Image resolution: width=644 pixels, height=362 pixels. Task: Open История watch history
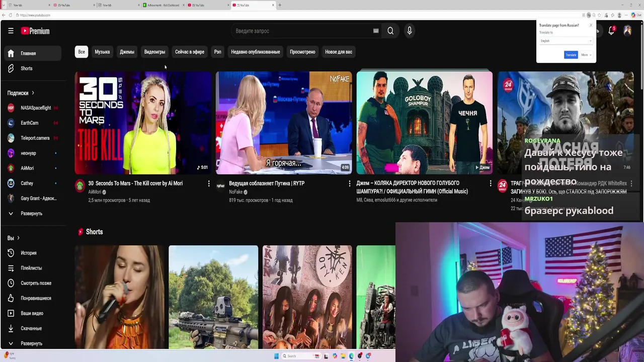pyautogui.click(x=32, y=253)
